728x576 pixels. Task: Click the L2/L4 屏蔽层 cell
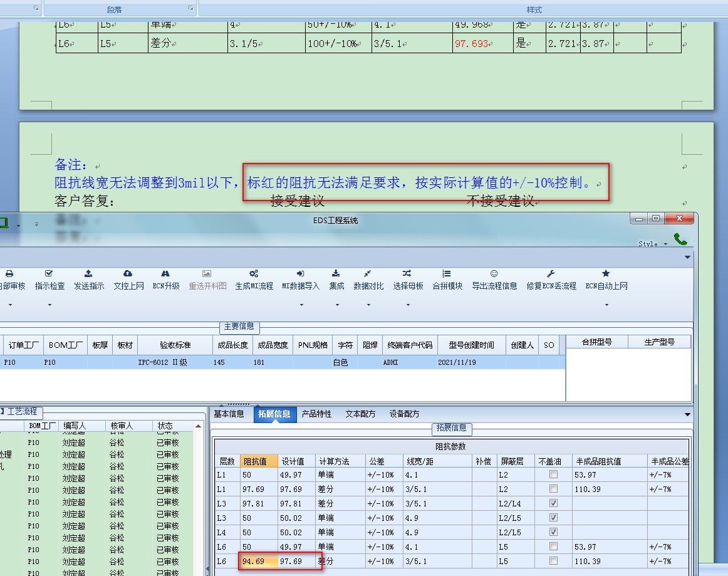pyautogui.click(x=516, y=503)
